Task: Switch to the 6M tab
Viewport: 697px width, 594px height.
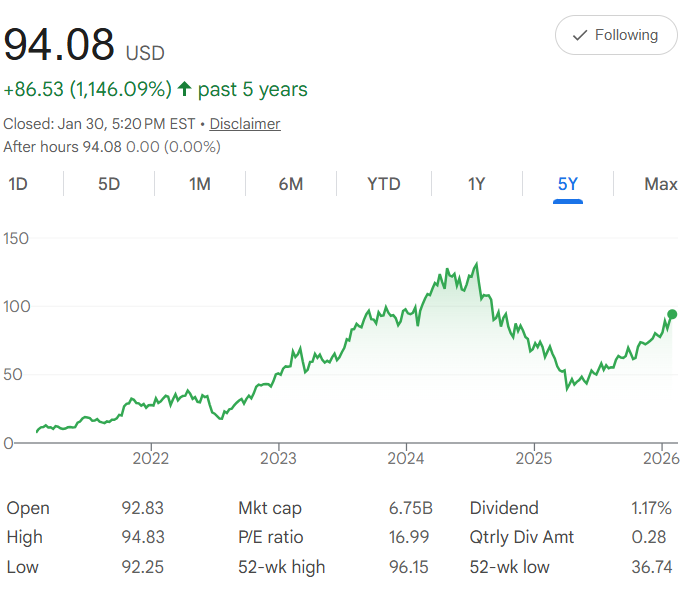Action: 291,184
